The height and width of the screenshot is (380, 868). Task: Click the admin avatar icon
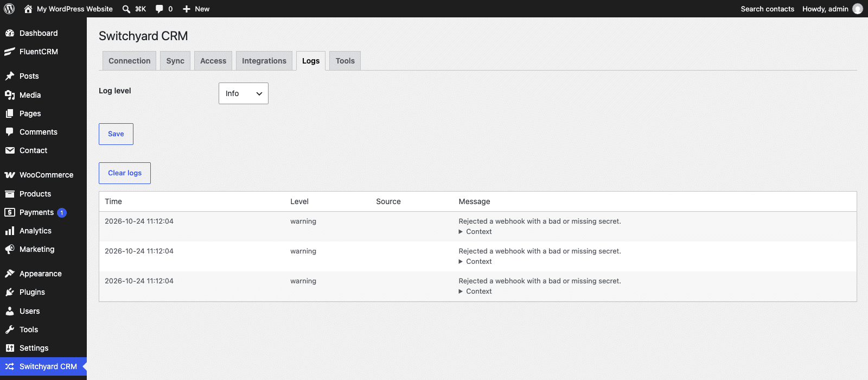(858, 9)
